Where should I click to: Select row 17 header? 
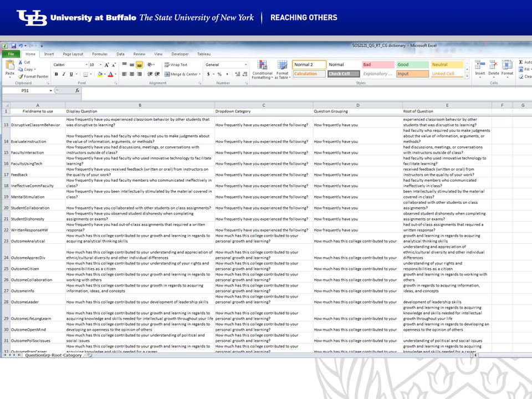6,172
